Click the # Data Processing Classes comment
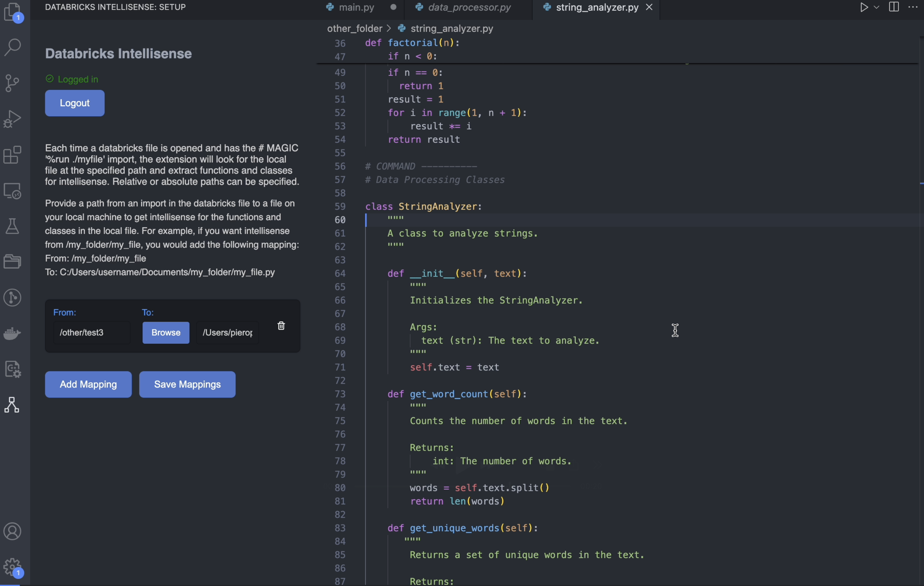924x586 pixels. (435, 180)
